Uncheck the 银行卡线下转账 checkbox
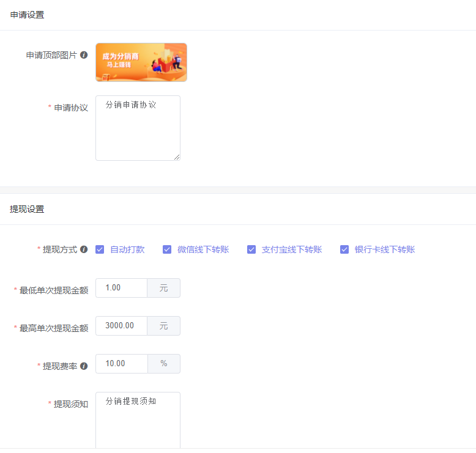This screenshot has height=453, width=476. [x=344, y=249]
